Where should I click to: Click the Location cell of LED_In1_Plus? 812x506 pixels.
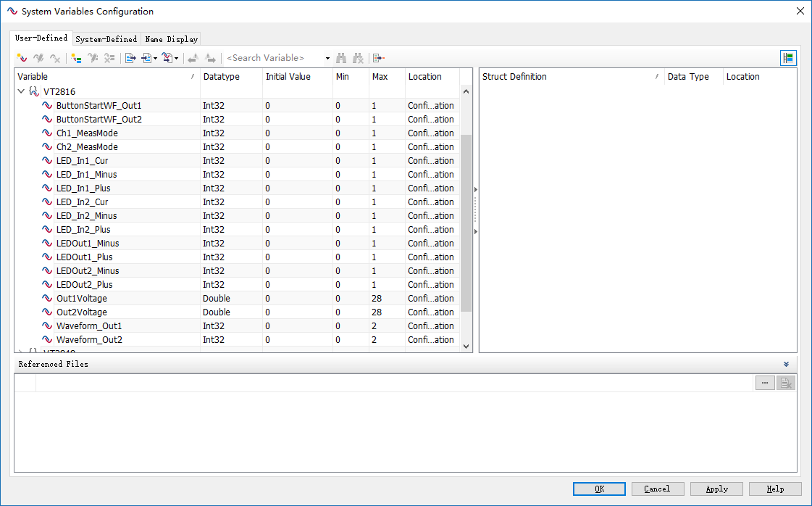click(x=431, y=188)
